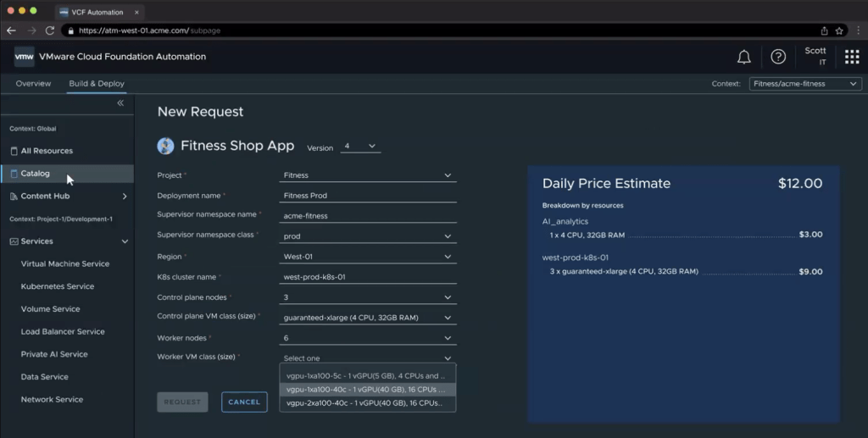Viewport: 868px width, 438px height.
Task: Expand the Content Hub submenu
Action: pos(125,197)
